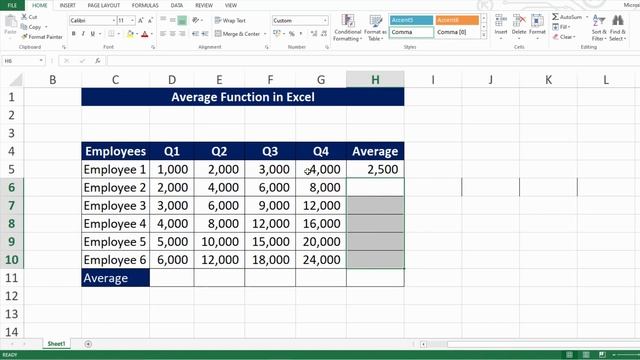This screenshot has height=360, width=640.
Task: Apply Comma style in Number group
Action: (301, 33)
